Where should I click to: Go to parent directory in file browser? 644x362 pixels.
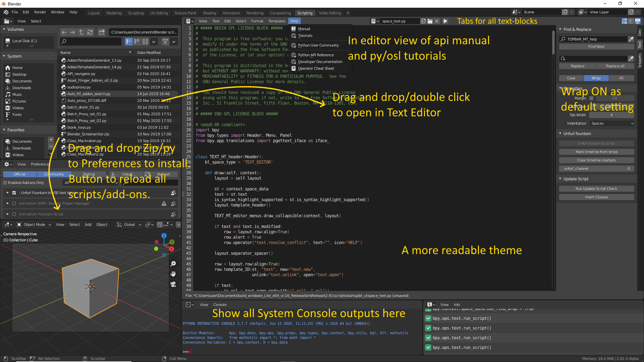[81, 32]
